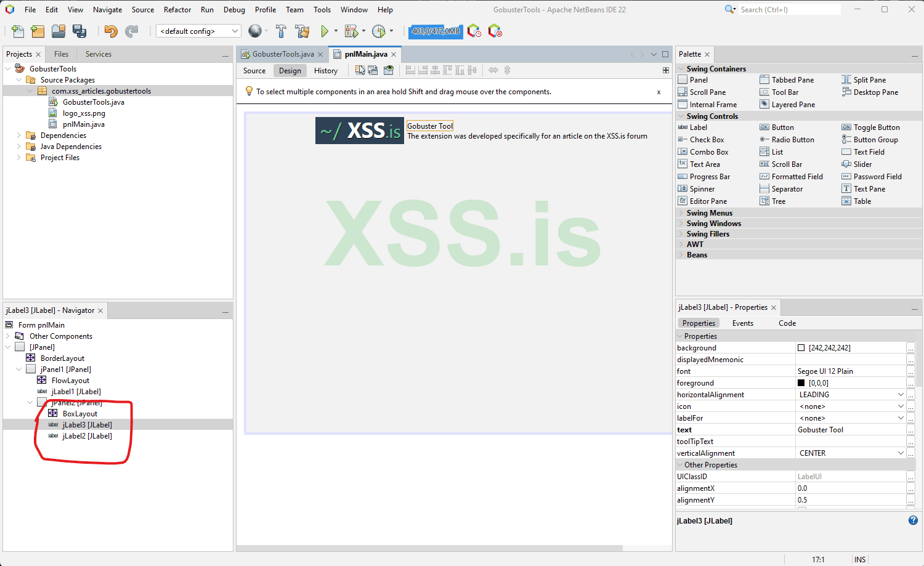Click the globe browser icon in toolbar
The height and width of the screenshot is (566, 924).
click(x=254, y=31)
